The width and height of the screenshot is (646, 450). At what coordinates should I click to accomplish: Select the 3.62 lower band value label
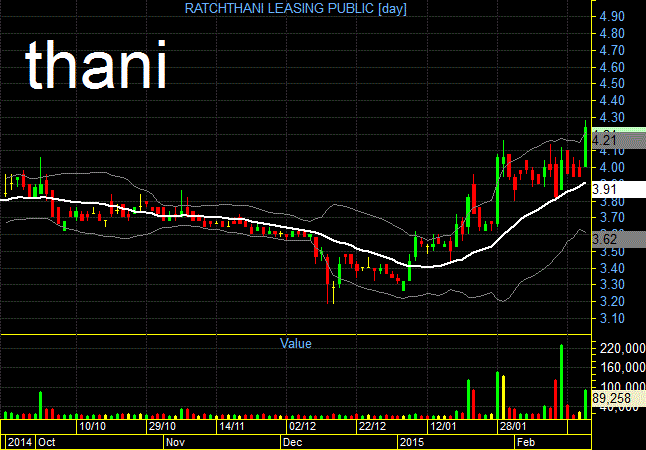[x=619, y=239]
